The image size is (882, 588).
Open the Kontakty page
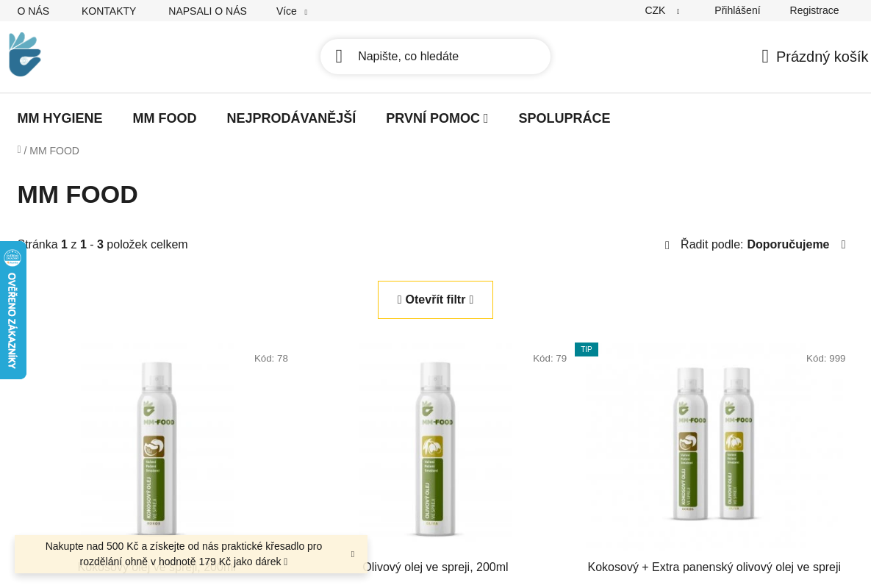(x=109, y=11)
